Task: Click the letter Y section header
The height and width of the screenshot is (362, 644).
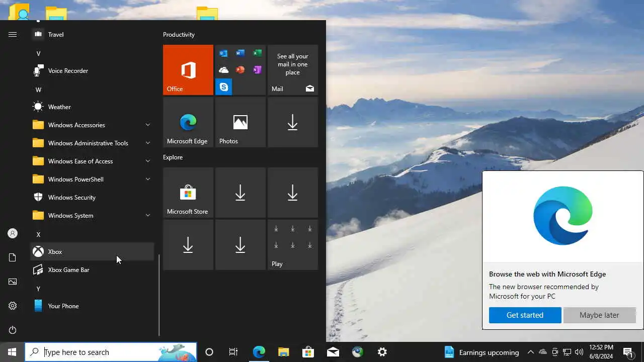Action: click(x=38, y=289)
